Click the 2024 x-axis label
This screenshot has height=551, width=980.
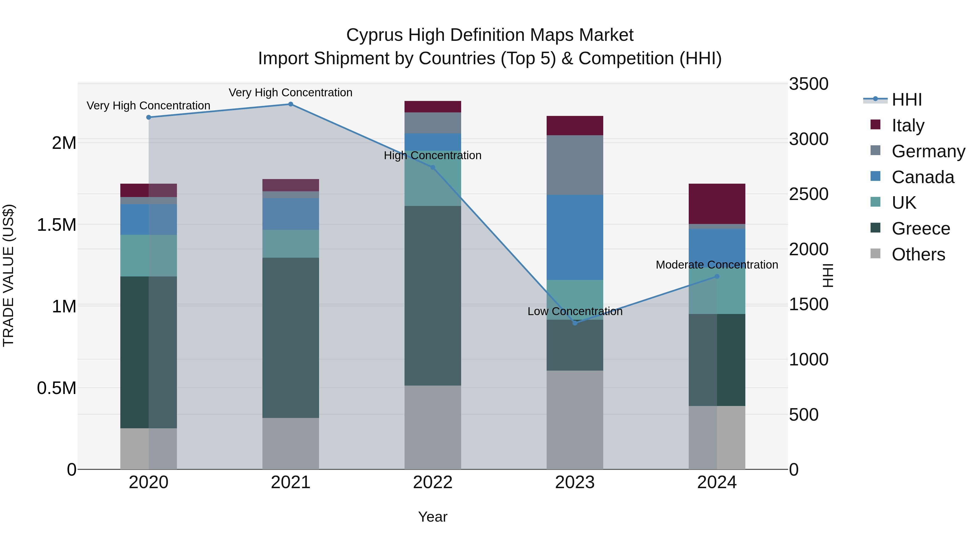(x=717, y=482)
